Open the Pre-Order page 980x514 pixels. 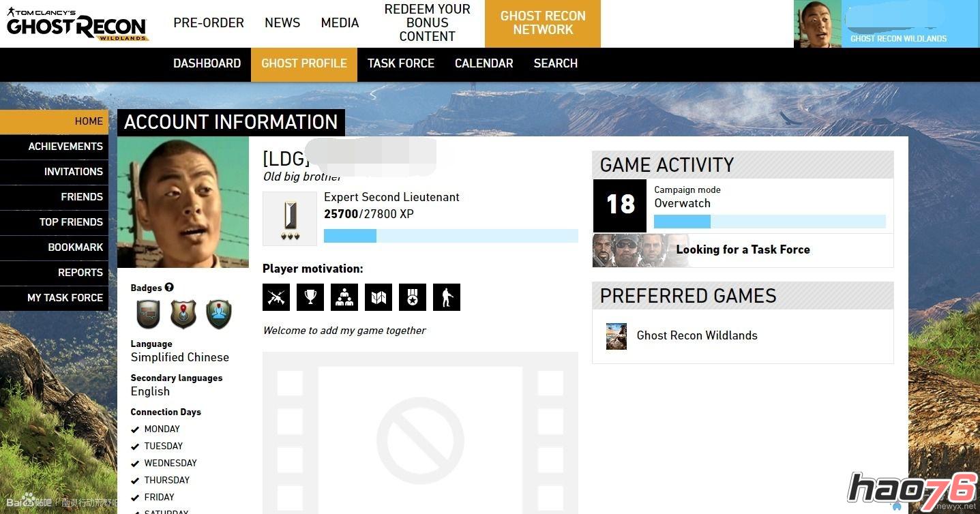(209, 23)
